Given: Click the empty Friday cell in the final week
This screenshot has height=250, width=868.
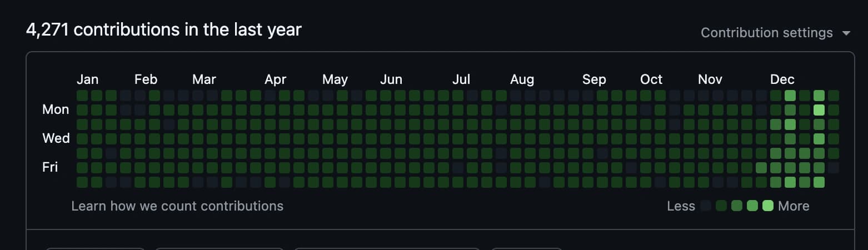Looking at the screenshot, I should (834, 168).
